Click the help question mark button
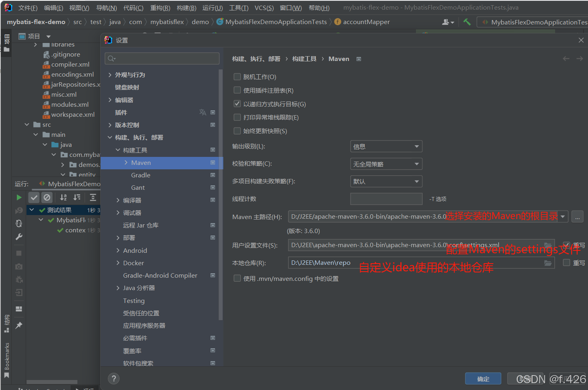The height and width of the screenshot is (390, 588). pyautogui.click(x=114, y=378)
